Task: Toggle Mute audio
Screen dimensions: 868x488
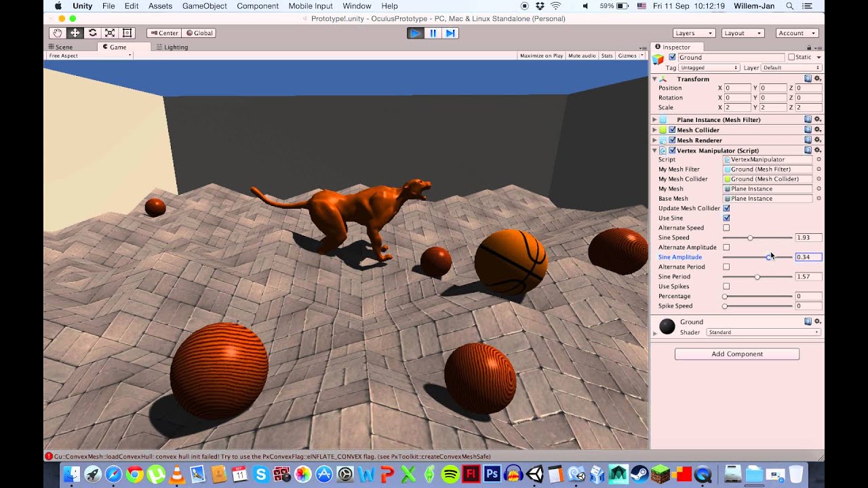Action: coord(583,56)
